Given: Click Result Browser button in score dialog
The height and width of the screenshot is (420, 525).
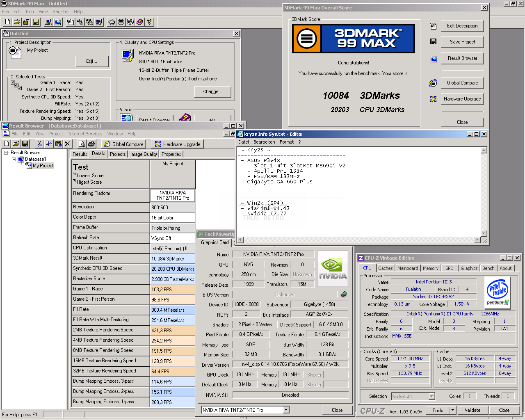Looking at the screenshot, I should tap(462, 58).
